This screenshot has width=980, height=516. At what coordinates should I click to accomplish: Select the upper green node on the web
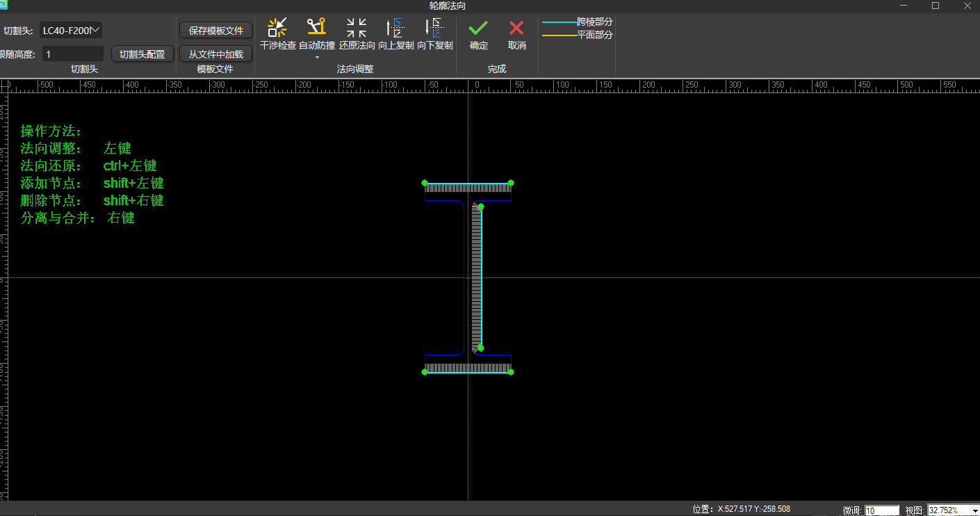click(x=480, y=207)
